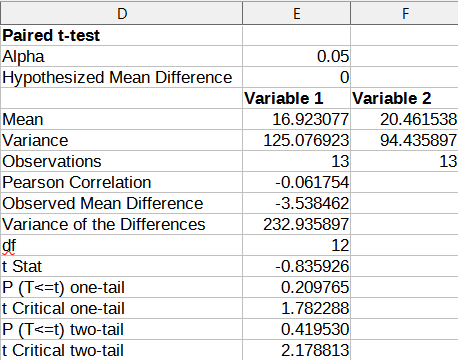Screen dimensions: 458x360
Task: Select t Stat value -0.835926
Action: (x=296, y=266)
